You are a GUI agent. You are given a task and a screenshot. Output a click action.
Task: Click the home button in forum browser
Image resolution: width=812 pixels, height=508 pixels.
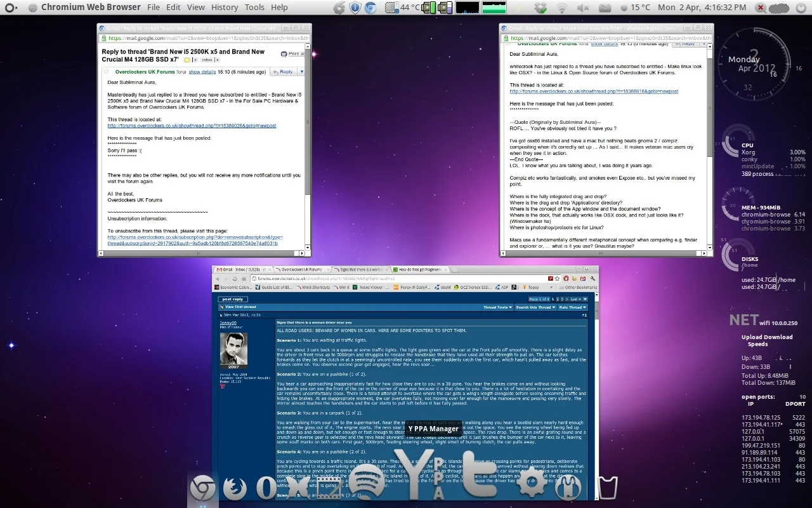pyautogui.click(x=244, y=279)
